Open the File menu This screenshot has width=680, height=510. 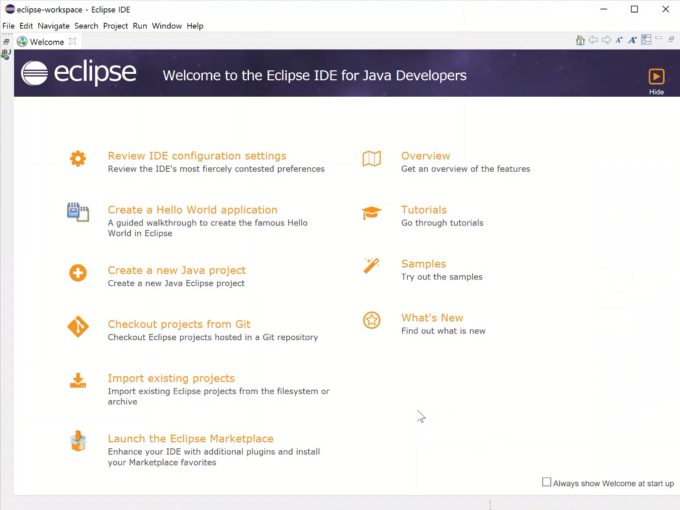tap(8, 26)
